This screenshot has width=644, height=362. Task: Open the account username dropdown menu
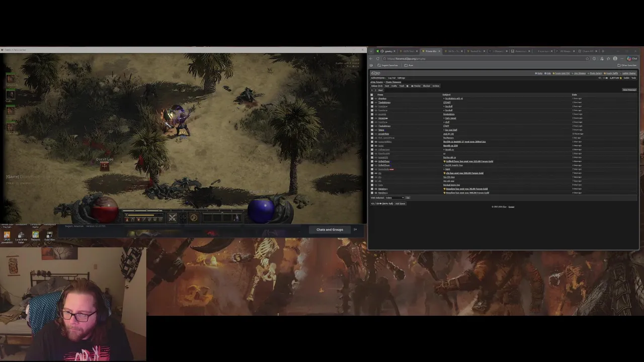(x=378, y=78)
